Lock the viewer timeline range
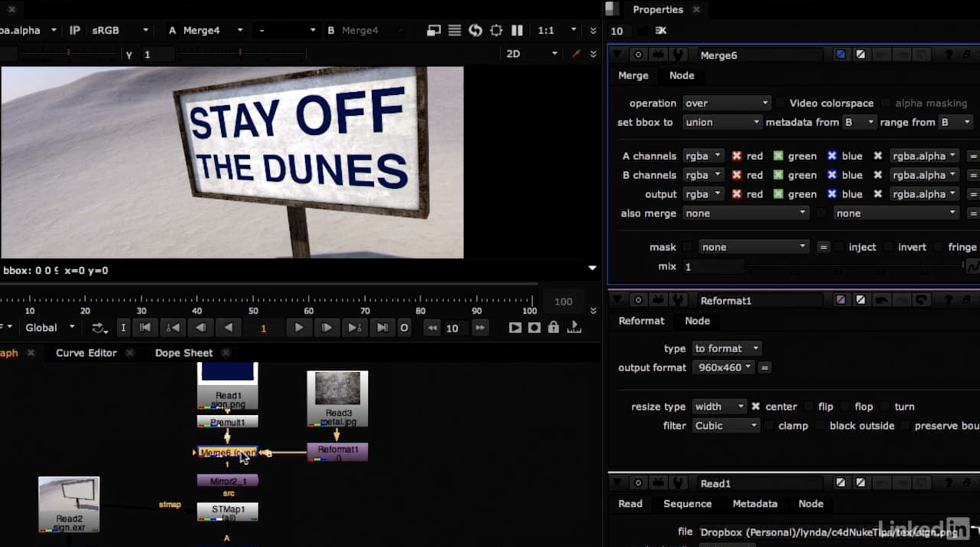The width and height of the screenshot is (980, 547). [x=553, y=328]
